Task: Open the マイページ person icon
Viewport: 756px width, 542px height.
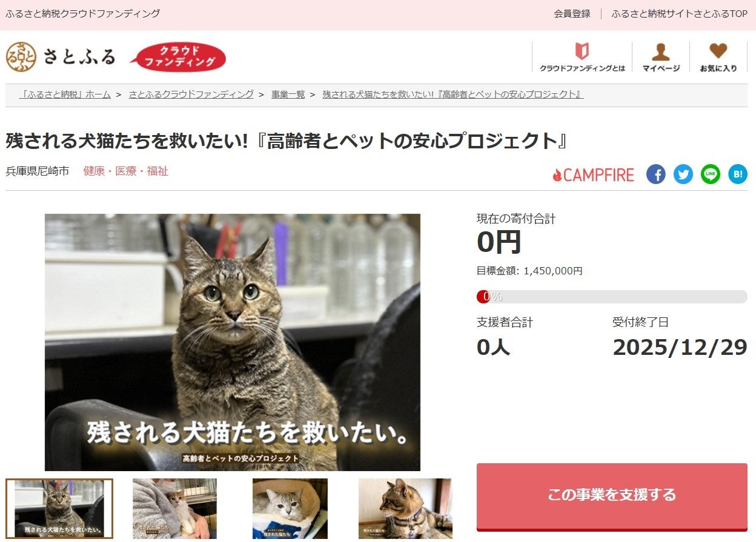Action: (x=661, y=58)
